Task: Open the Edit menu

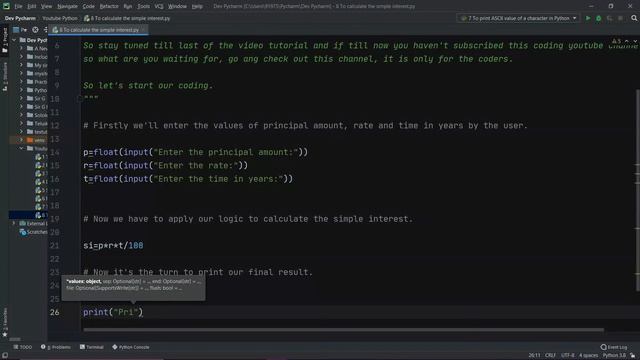Action: click(x=32, y=6)
